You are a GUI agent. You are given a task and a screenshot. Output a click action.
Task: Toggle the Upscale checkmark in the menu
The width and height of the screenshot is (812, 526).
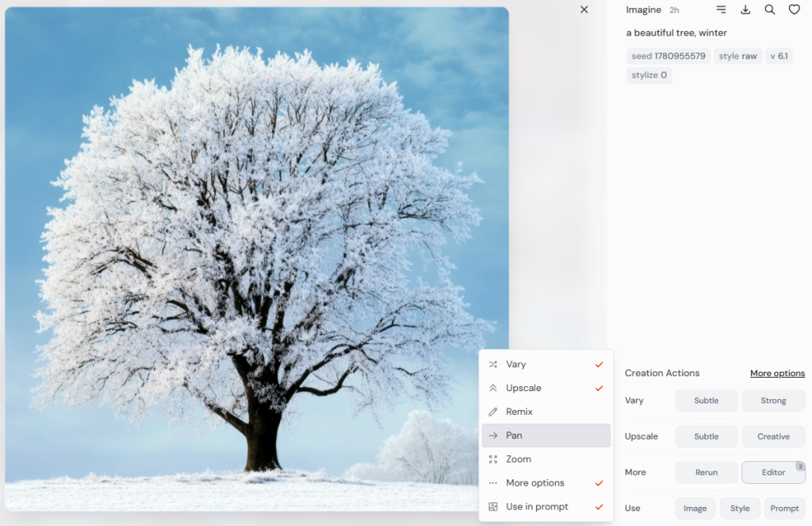[599, 388]
